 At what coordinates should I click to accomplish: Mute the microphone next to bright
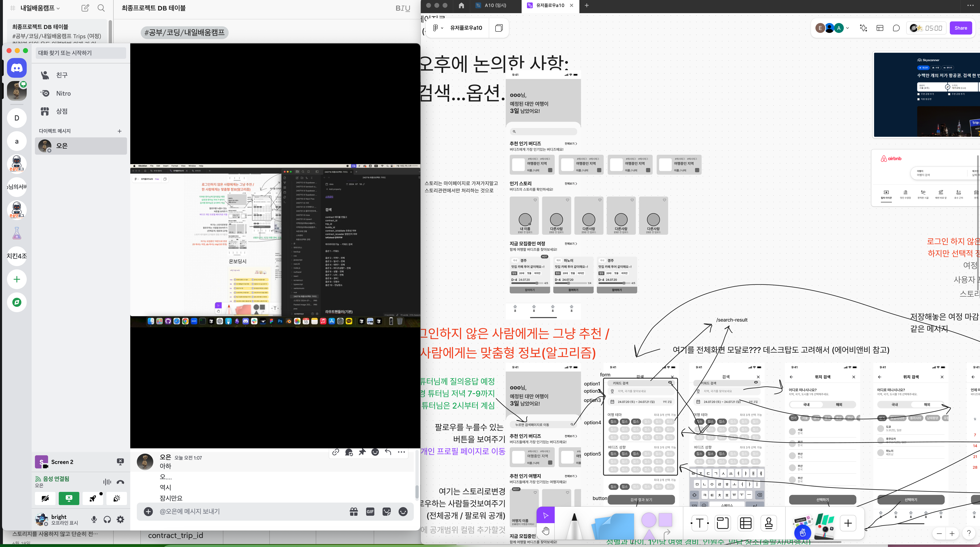click(94, 519)
